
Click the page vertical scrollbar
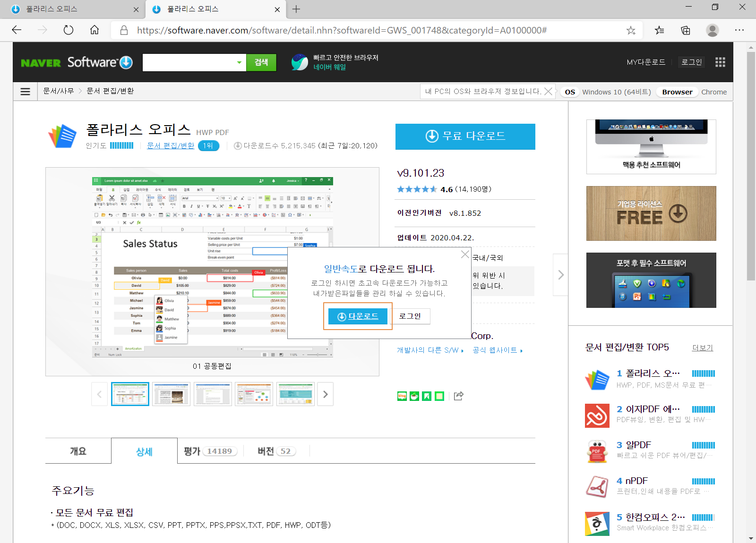[751, 165]
